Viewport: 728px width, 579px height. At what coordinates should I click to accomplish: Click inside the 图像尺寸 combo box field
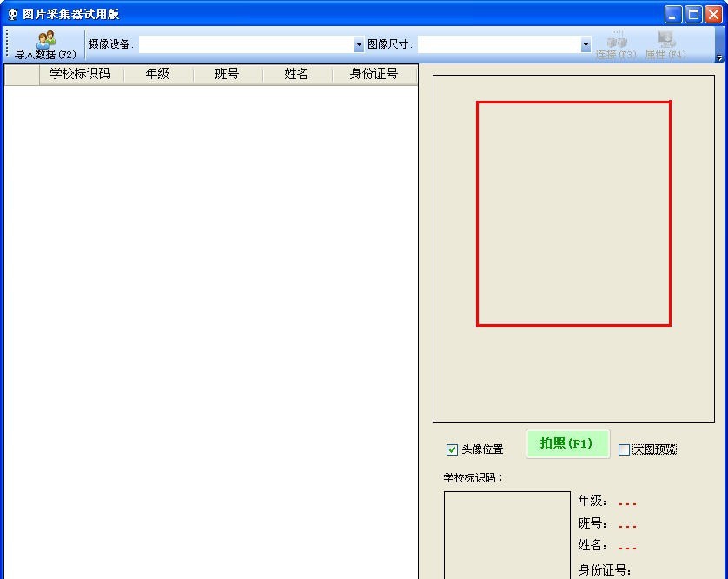(x=500, y=44)
